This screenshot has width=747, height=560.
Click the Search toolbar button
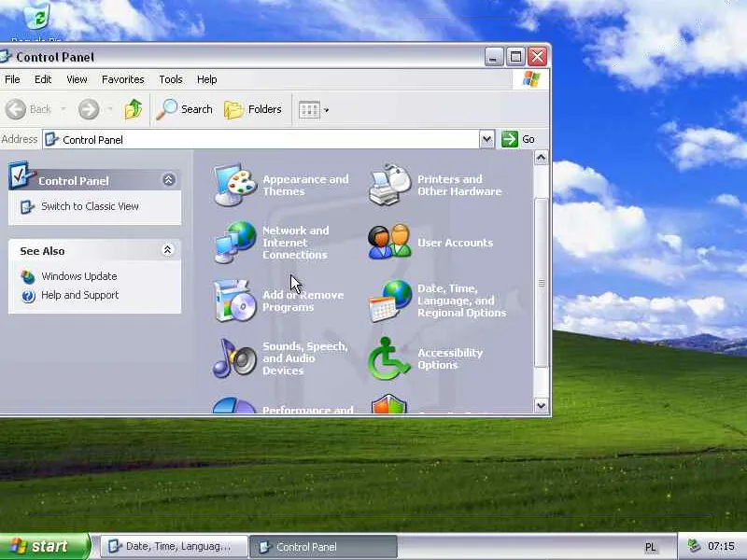184,109
